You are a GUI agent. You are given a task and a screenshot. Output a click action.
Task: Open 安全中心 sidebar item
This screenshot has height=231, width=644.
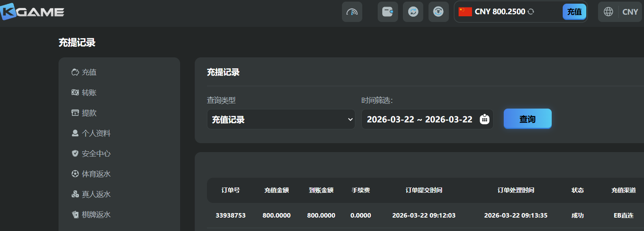point(96,154)
